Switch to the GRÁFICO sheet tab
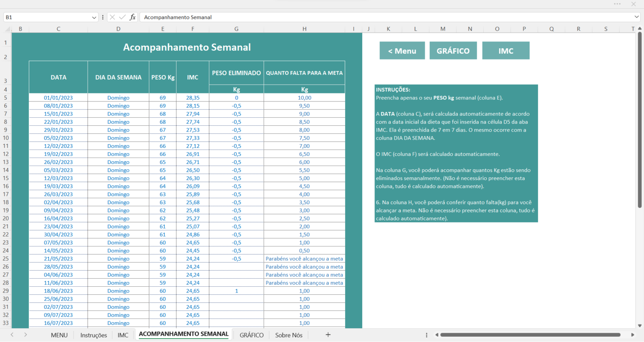 point(252,335)
